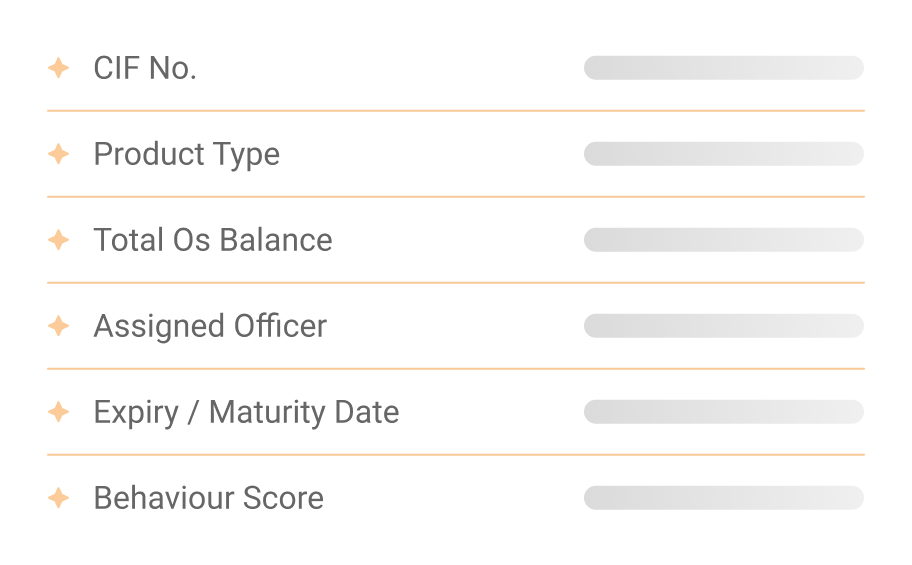Select the sparkle icon beside Total Os Balance
This screenshot has height=565, width=912.
pos(59,240)
